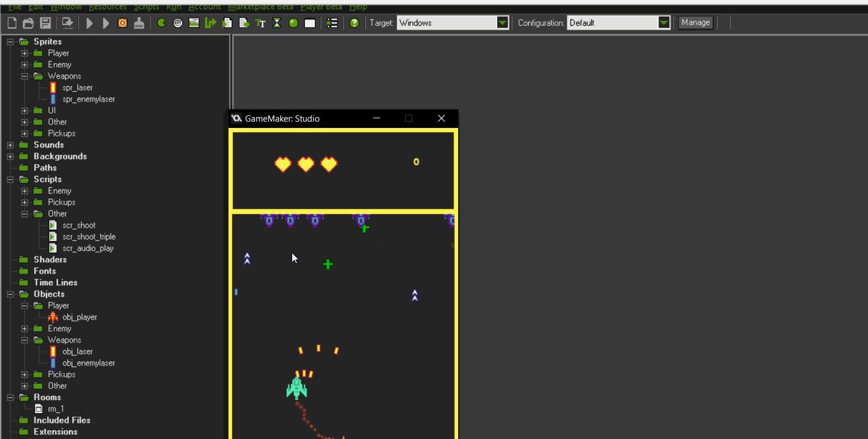Screen dimensions: 868x439
Task: Select obj_player in the resource tree
Action: pos(79,317)
